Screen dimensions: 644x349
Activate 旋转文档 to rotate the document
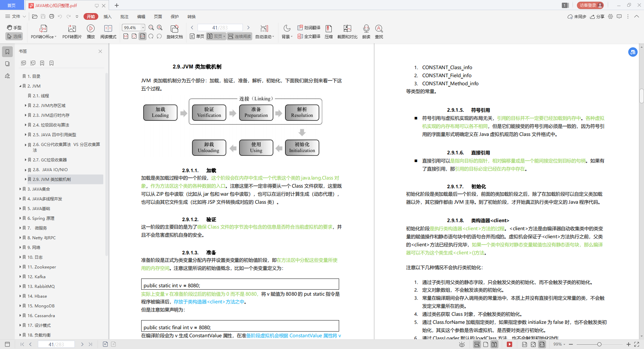[x=175, y=31]
